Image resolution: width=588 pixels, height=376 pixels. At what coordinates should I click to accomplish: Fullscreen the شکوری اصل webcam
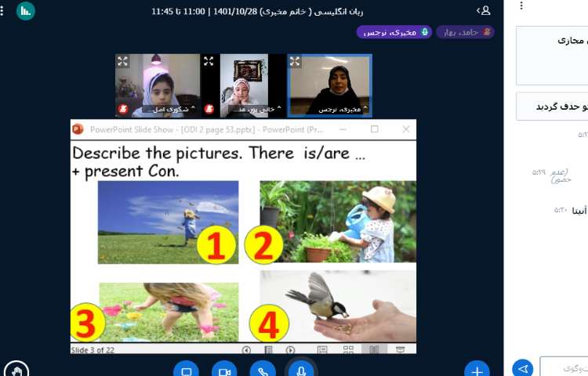pos(122,61)
